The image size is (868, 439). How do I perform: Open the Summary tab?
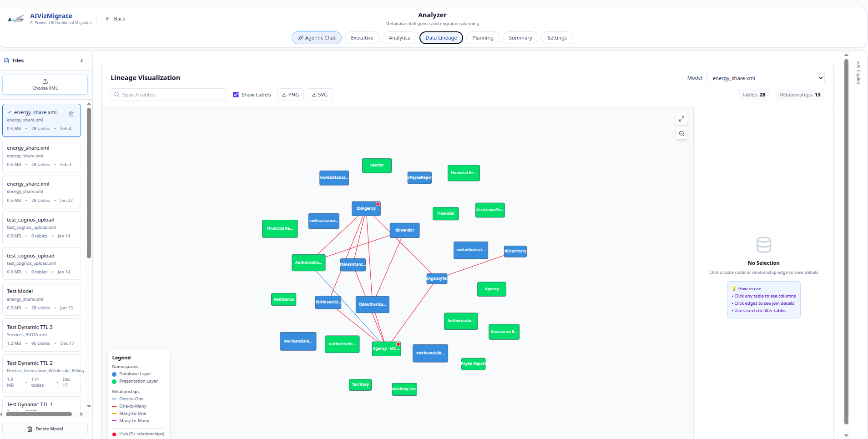pyautogui.click(x=520, y=38)
